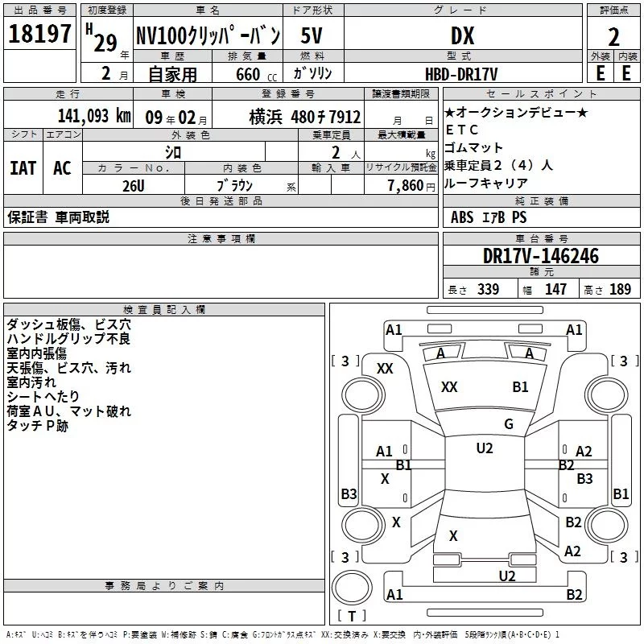Viewport: 644px width, 644px height.
Task: Select the registration number 横浜 480 チ 7912
Action: tap(305, 117)
